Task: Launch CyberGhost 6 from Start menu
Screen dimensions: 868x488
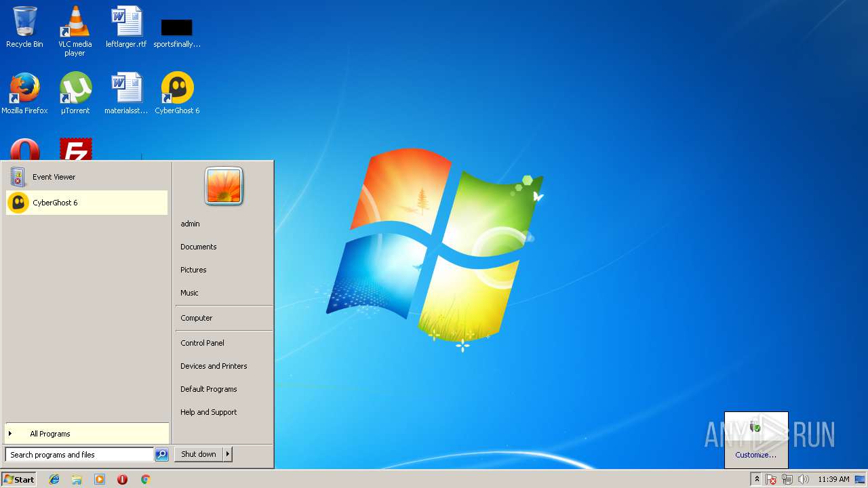Action: point(87,203)
